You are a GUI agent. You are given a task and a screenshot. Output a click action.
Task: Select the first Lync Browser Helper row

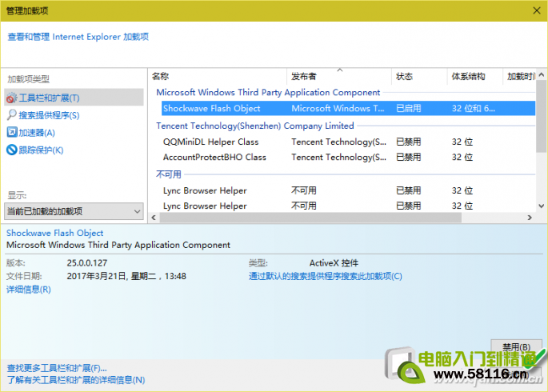348,190
